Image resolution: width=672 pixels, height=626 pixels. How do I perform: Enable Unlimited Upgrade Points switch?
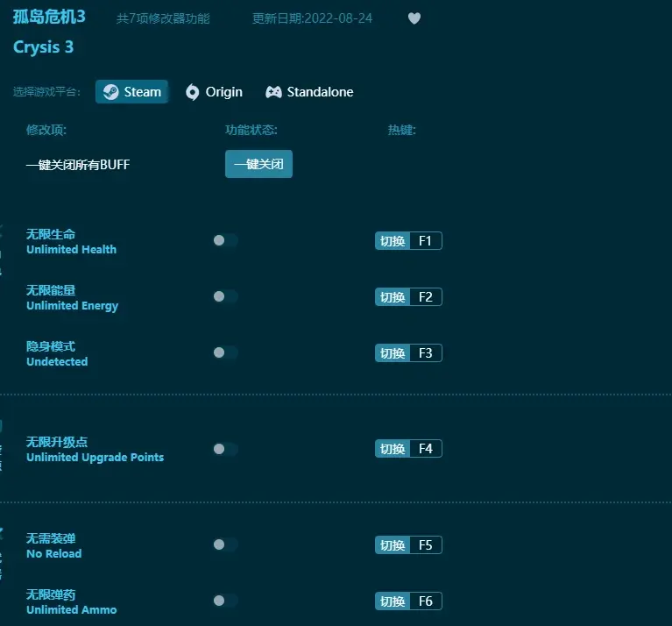[x=224, y=449]
